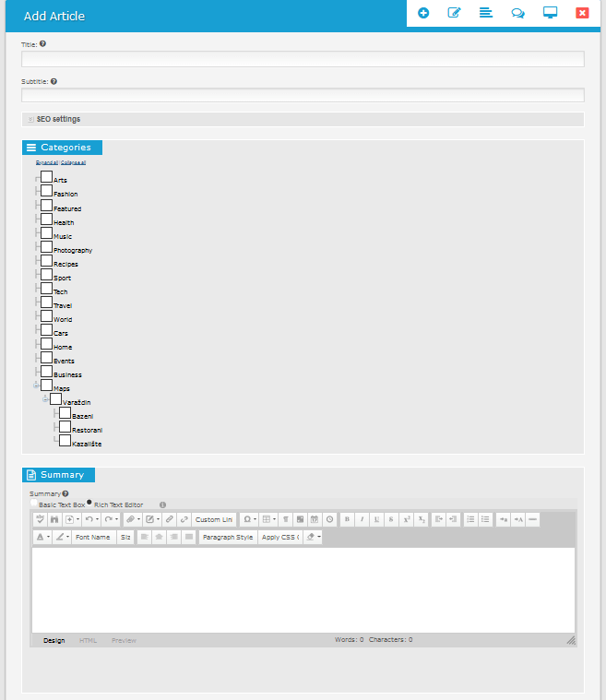Switch to the HTML editor tab
This screenshot has width=606, height=700.
pyautogui.click(x=88, y=640)
